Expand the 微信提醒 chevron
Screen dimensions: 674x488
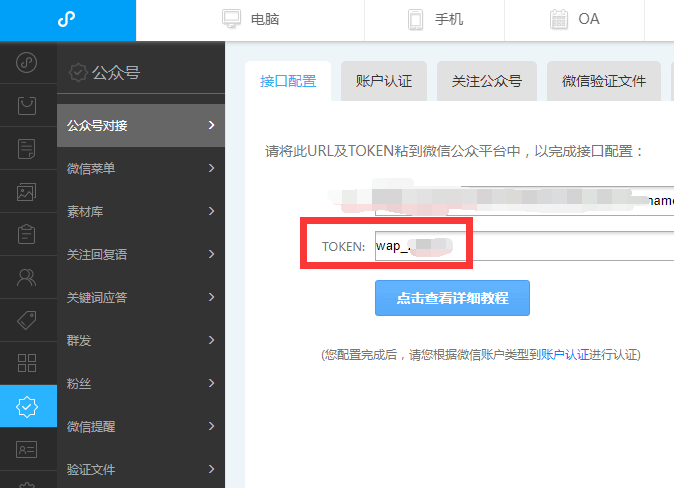pyautogui.click(x=211, y=426)
